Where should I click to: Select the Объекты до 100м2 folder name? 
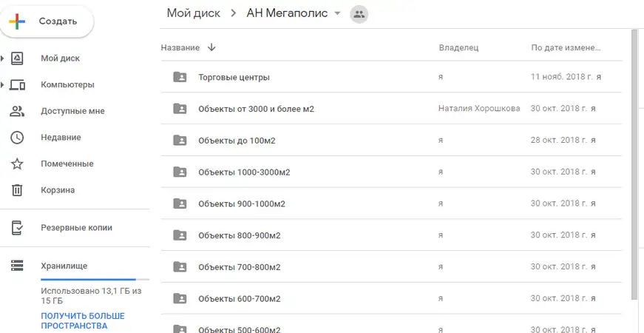[237, 141]
